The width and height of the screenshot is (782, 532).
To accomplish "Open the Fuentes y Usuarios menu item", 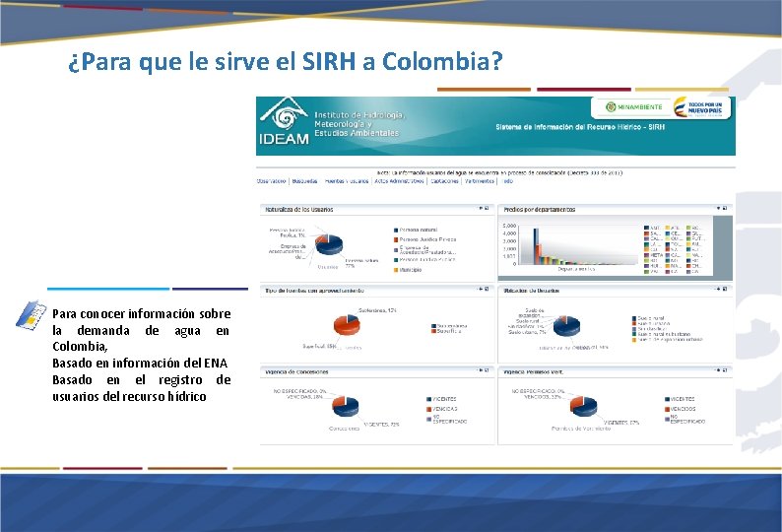I will [347, 181].
